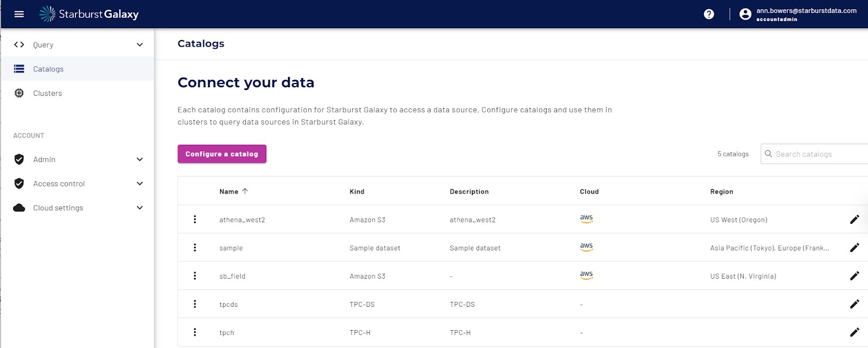The image size is (868, 348).
Task: Click the AWS logo in sample row
Action: (586, 247)
